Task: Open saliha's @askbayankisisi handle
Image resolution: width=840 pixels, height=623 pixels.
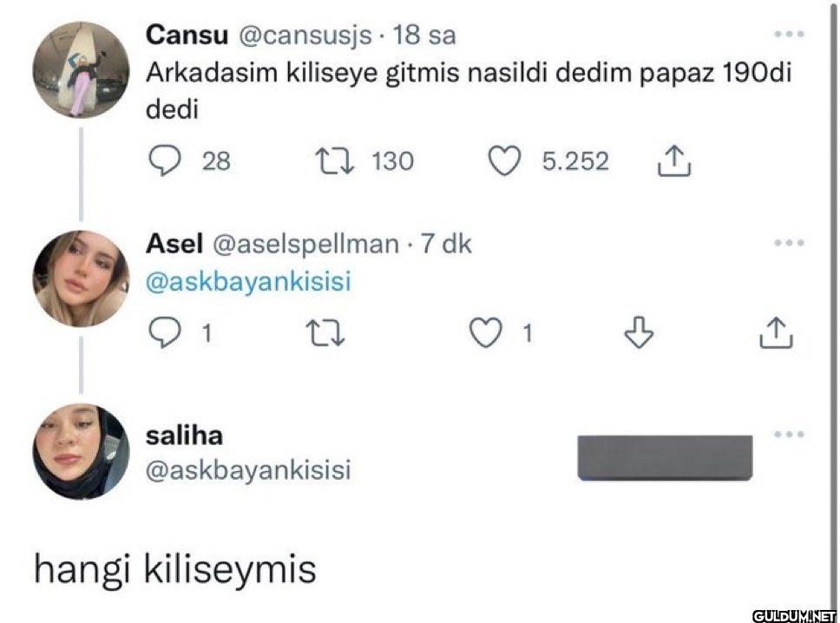Action: (x=248, y=469)
